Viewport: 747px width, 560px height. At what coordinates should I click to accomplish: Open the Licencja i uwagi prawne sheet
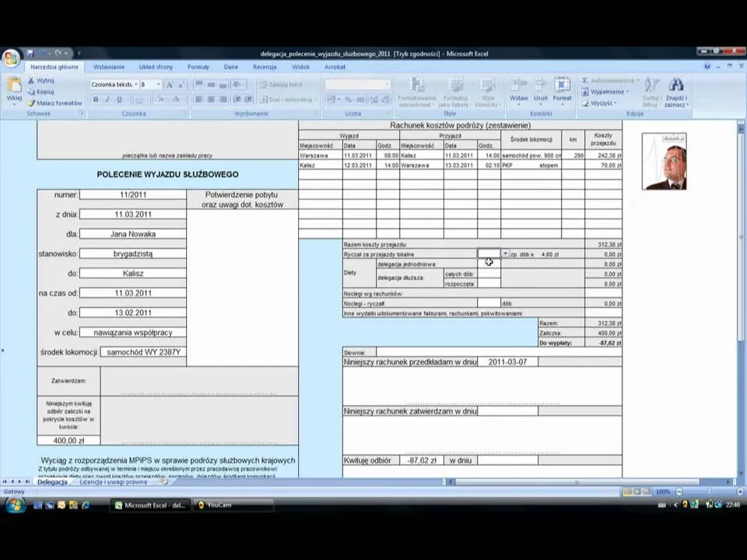(114, 482)
